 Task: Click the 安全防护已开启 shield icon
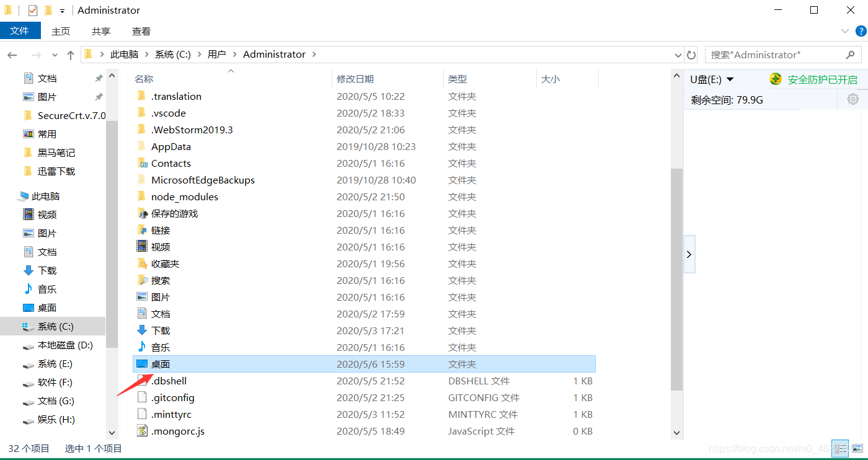(776, 79)
